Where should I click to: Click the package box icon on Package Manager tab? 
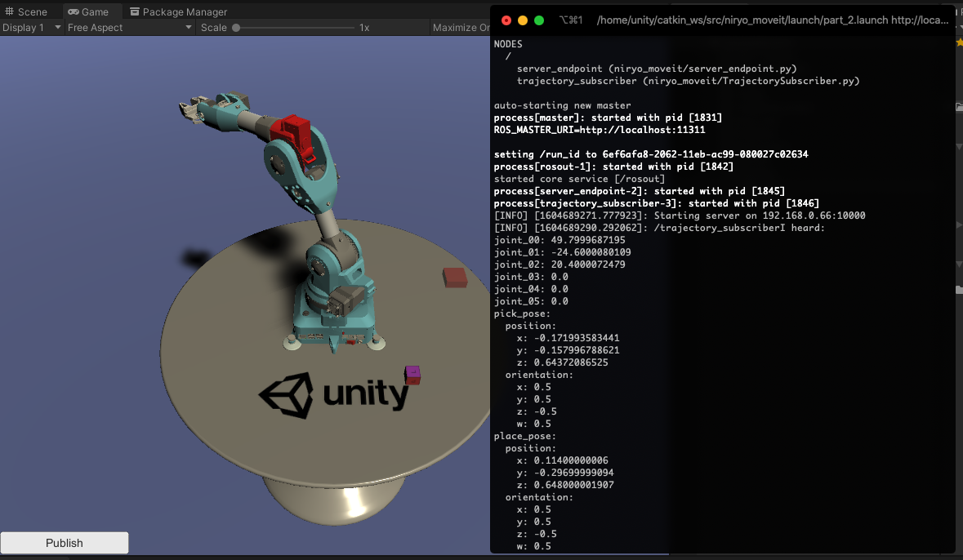point(135,11)
